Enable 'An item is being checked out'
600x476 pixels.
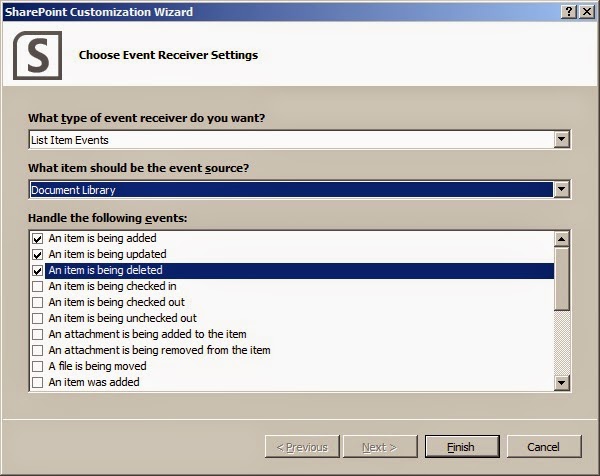[38, 302]
